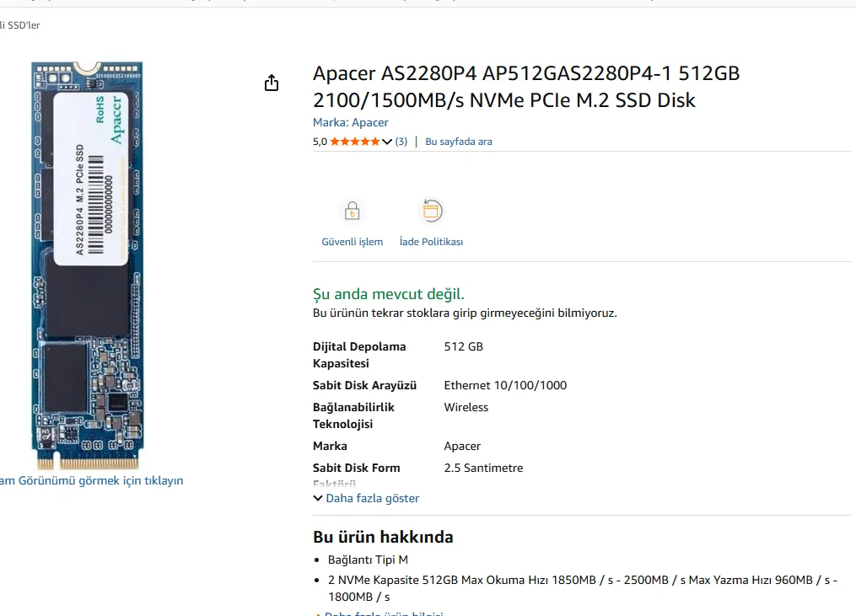Open the 'Marka: Apacer' brand link
856x616 pixels.
350,122
